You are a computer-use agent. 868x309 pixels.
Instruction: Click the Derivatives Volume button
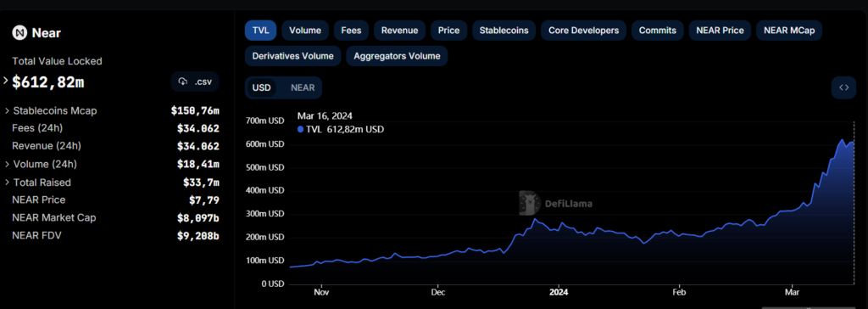[292, 56]
